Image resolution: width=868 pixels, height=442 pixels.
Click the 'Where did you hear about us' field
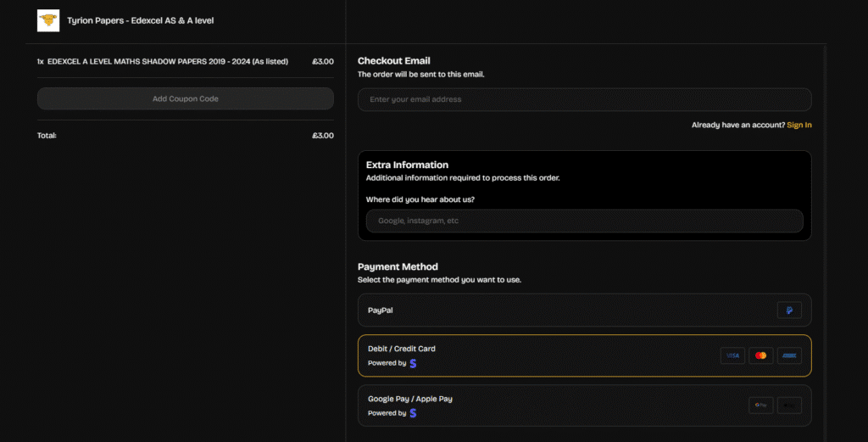(x=584, y=221)
